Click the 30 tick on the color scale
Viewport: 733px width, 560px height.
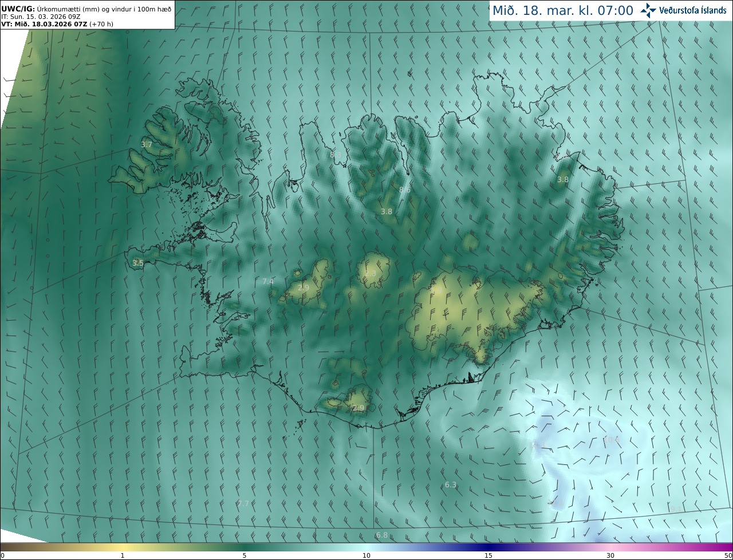coord(610,555)
